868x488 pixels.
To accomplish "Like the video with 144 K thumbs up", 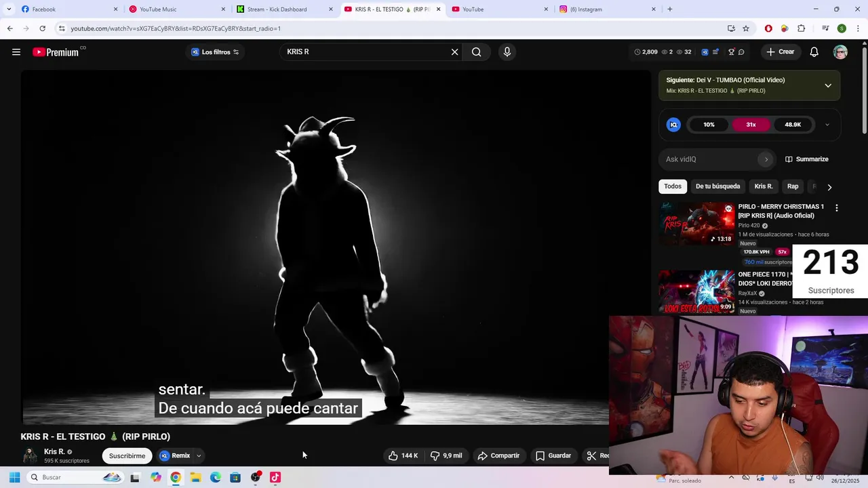I will pyautogui.click(x=404, y=456).
